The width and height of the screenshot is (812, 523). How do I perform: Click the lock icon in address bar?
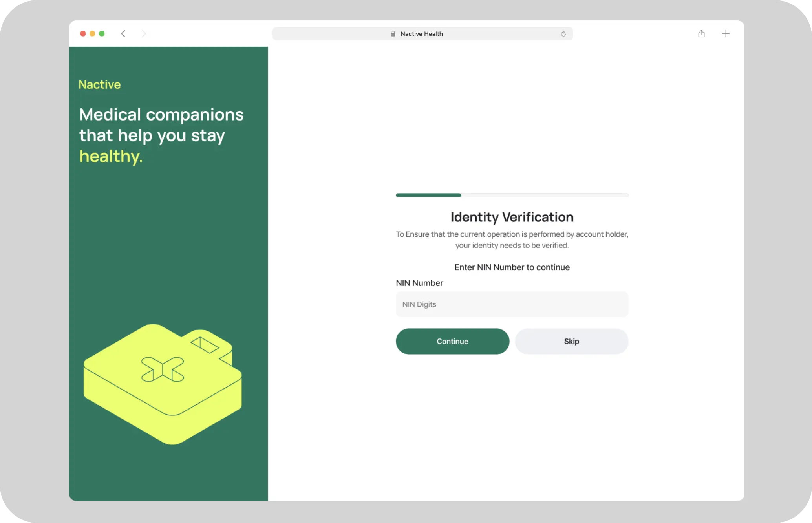coord(393,34)
